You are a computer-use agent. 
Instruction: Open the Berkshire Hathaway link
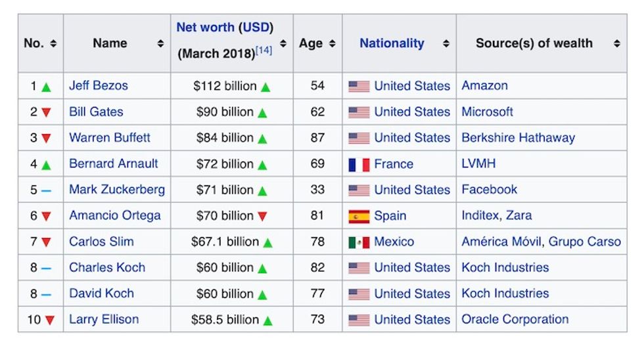click(518, 137)
